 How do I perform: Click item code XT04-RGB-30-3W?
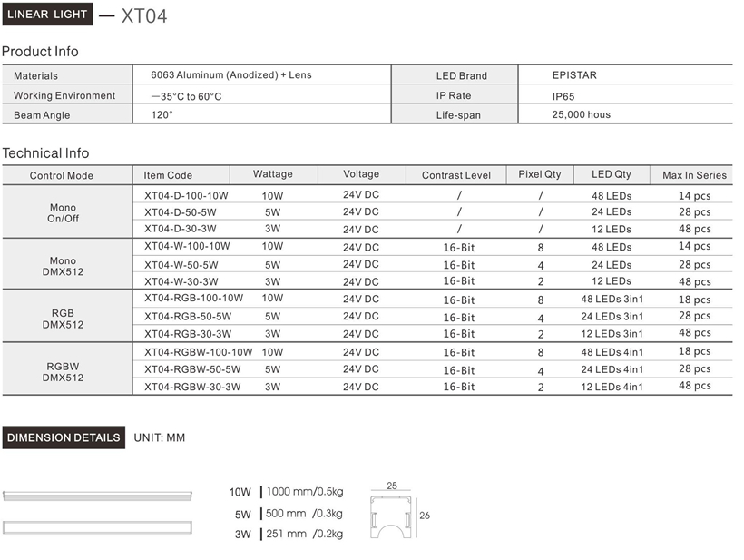pyautogui.click(x=188, y=333)
